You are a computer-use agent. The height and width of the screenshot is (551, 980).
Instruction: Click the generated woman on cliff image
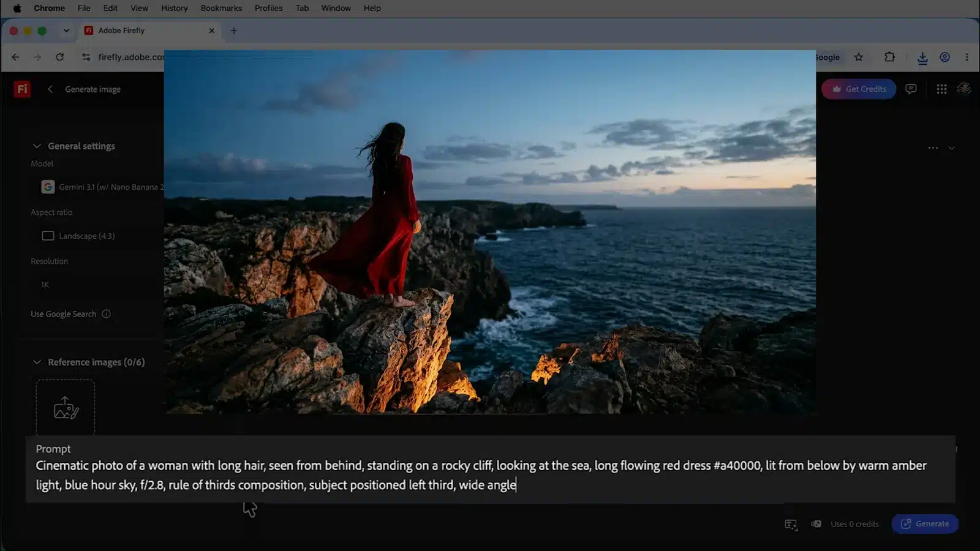pos(490,232)
